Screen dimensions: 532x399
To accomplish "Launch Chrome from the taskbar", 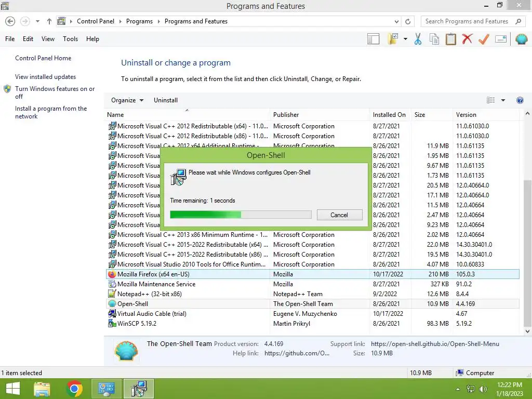I will point(74,389).
